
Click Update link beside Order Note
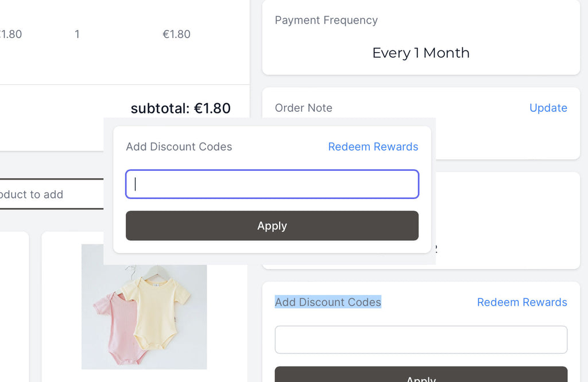click(548, 108)
